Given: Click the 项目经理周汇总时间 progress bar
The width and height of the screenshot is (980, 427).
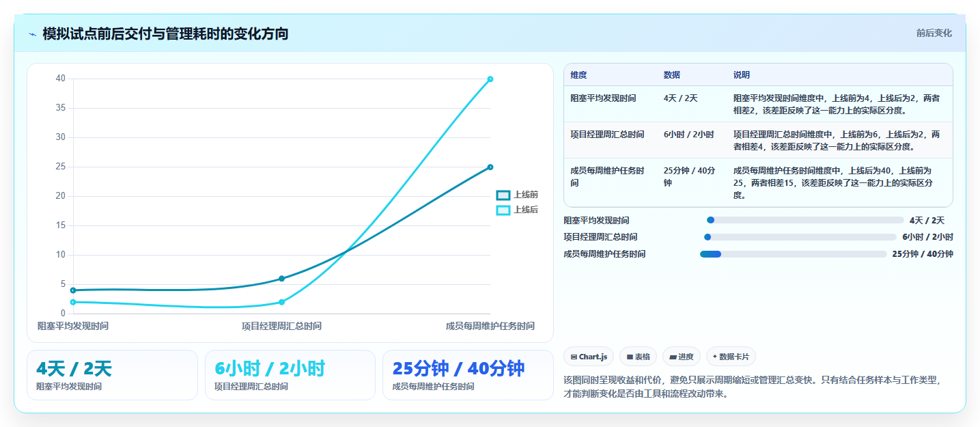Looking at the screenshot, I should (800, 237).
